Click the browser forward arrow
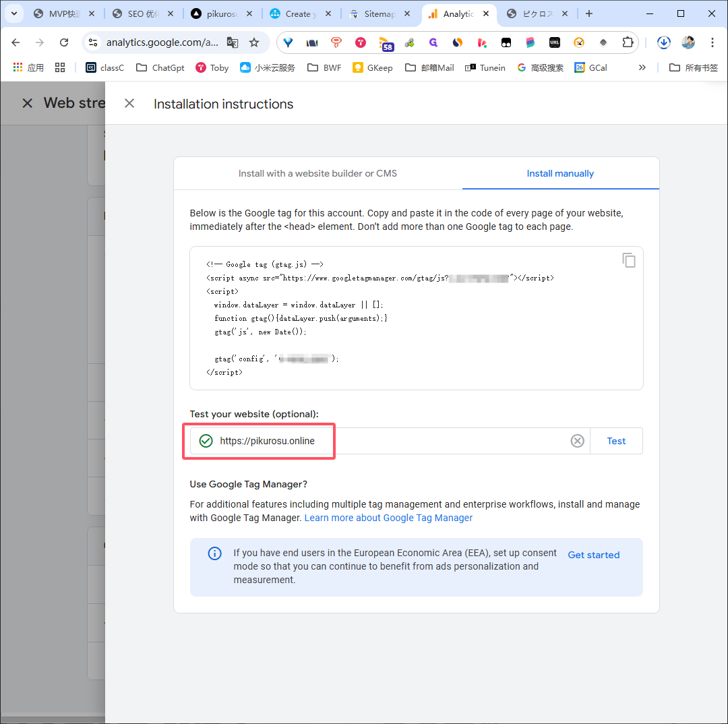This screenshot has width=728, height=724. pos(40,42)
